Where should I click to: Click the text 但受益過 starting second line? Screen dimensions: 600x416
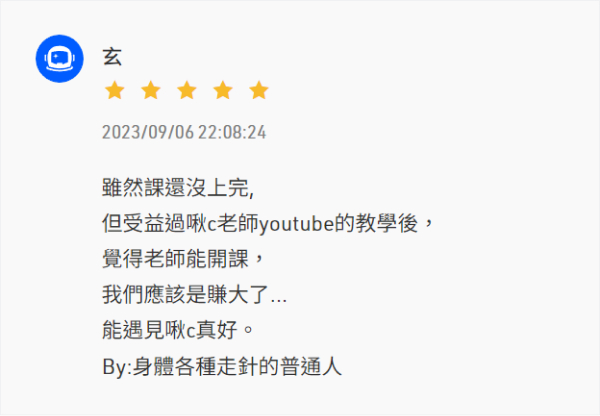(144, 223)
